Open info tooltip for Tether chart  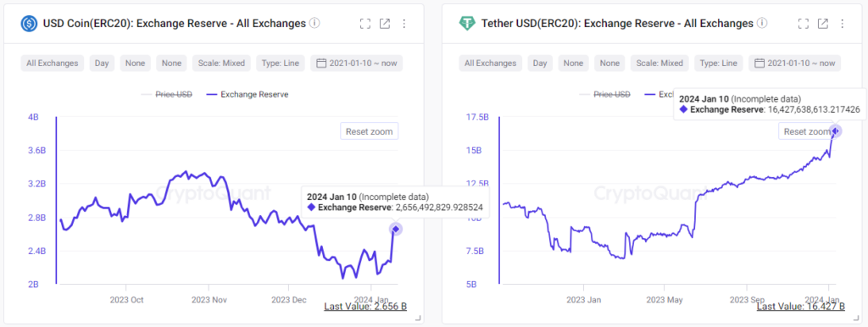762,23
